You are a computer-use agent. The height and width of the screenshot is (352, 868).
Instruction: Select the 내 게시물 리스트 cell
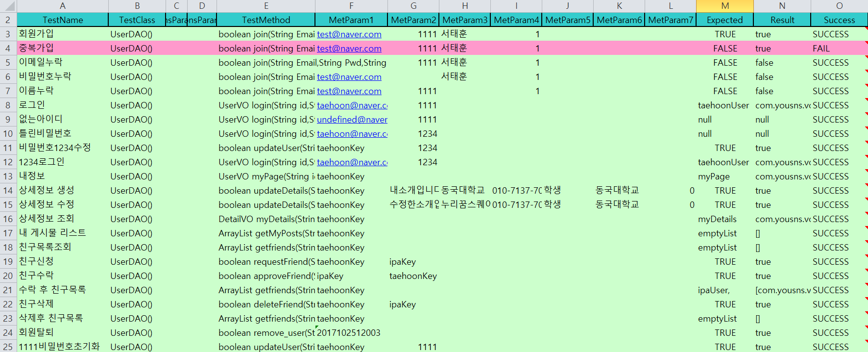tap(63, 233)
